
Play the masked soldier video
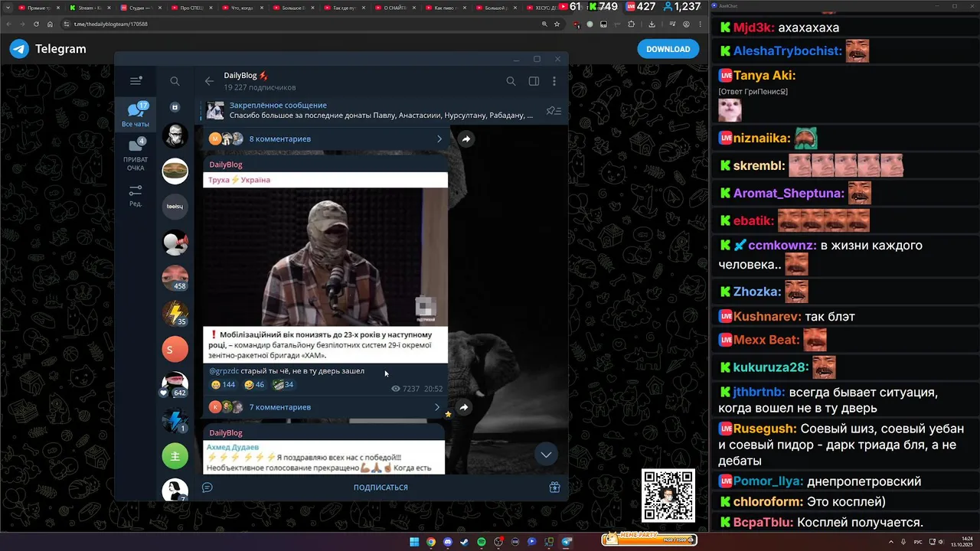point(325,257)
